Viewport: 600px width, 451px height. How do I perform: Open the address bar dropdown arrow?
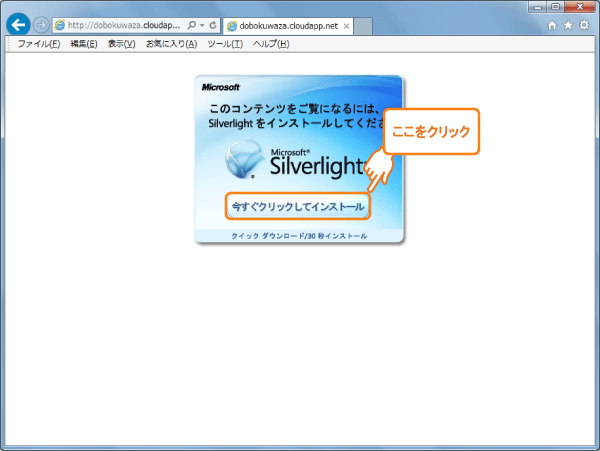(x=202, y=26)
